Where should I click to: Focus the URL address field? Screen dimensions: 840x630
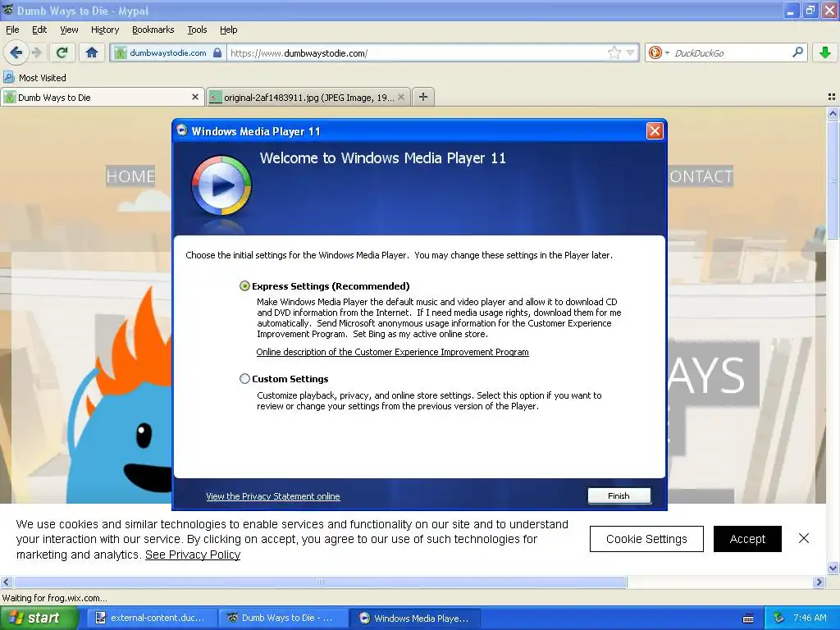point(418,52)
